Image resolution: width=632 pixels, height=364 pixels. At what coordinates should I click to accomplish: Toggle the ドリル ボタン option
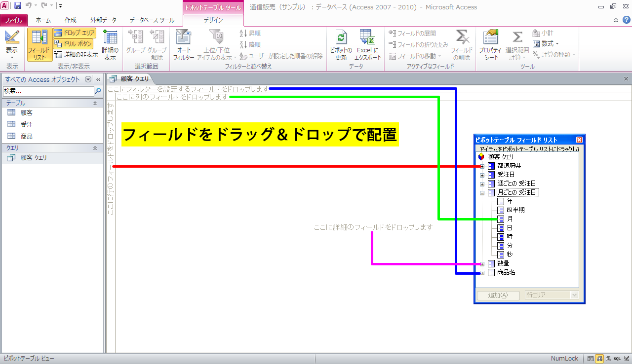(x=74, y=44)
